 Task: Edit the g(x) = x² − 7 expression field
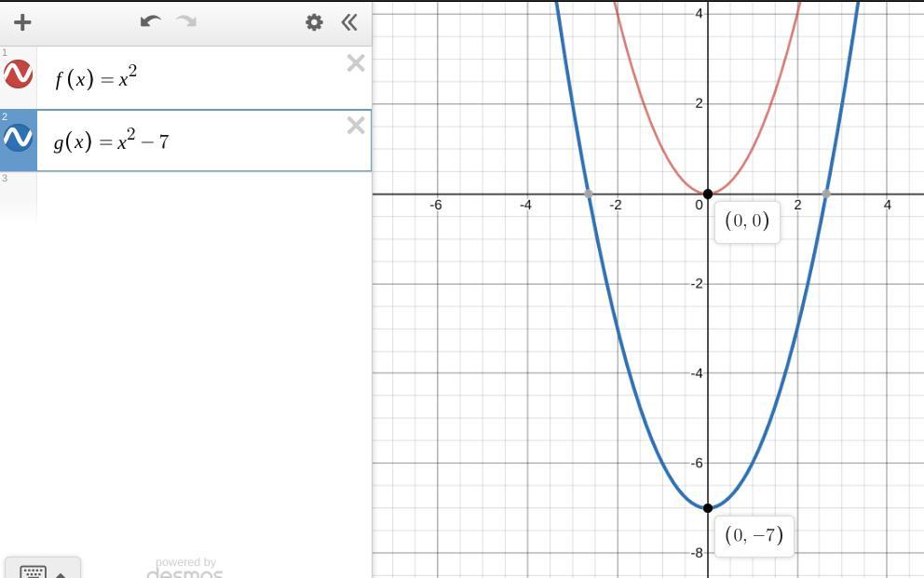(x=203, y=141)
